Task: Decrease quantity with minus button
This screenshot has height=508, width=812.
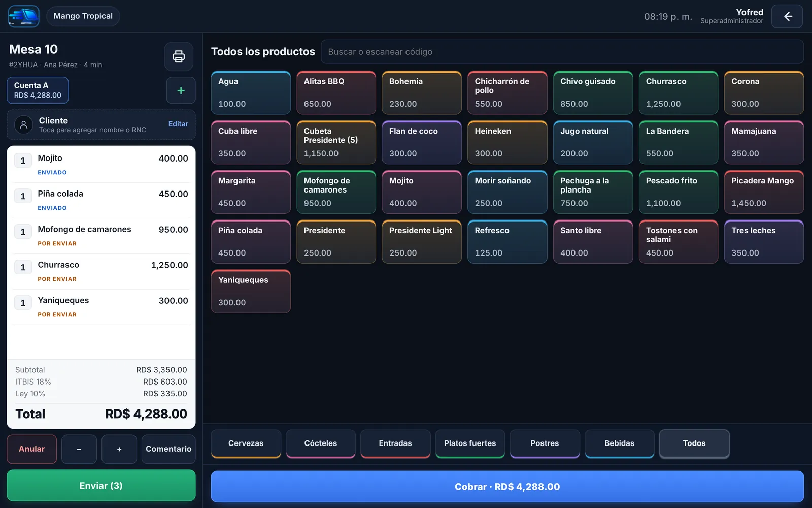Action: [x=79, y=449]
